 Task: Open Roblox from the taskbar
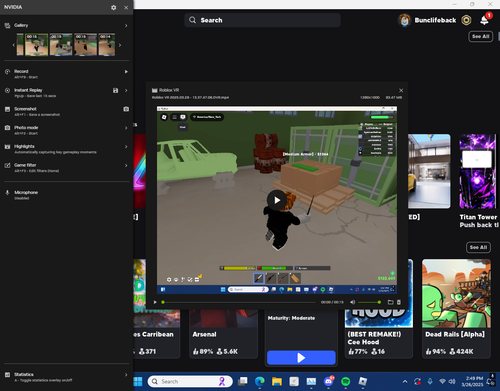click(363, 381)
